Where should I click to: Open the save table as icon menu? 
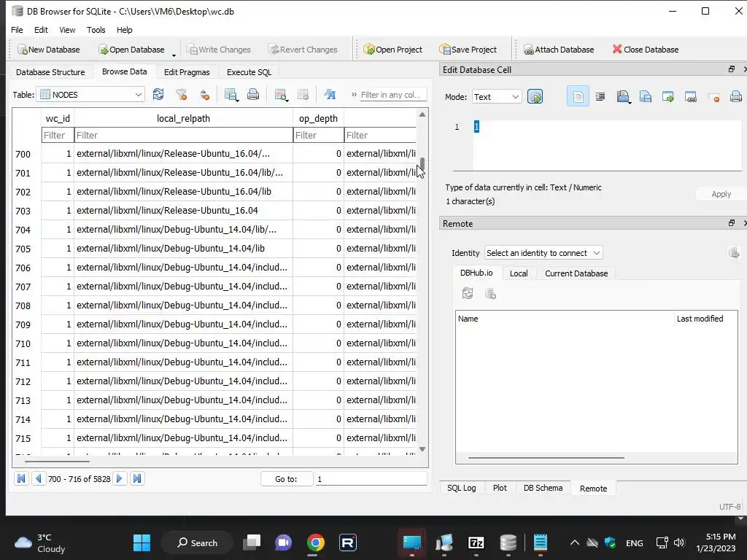[x=231, y=94]
